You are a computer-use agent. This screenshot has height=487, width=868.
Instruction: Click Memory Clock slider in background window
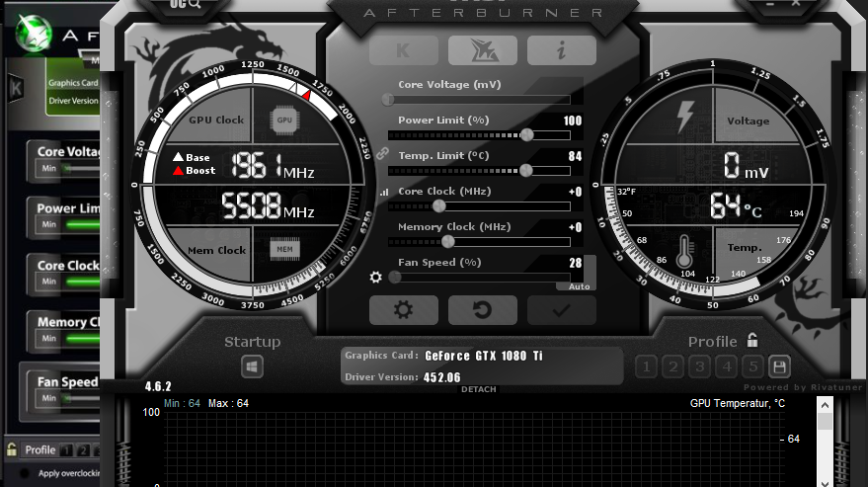click(x=81, y=339)
